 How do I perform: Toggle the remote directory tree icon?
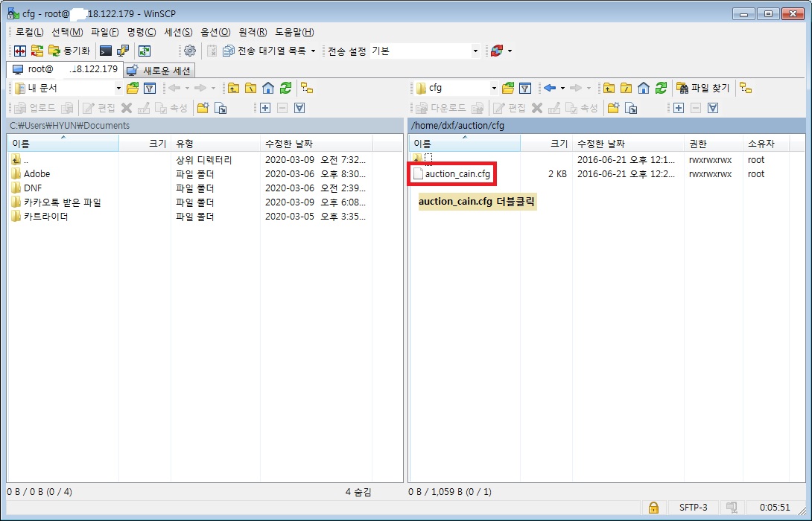746,89
